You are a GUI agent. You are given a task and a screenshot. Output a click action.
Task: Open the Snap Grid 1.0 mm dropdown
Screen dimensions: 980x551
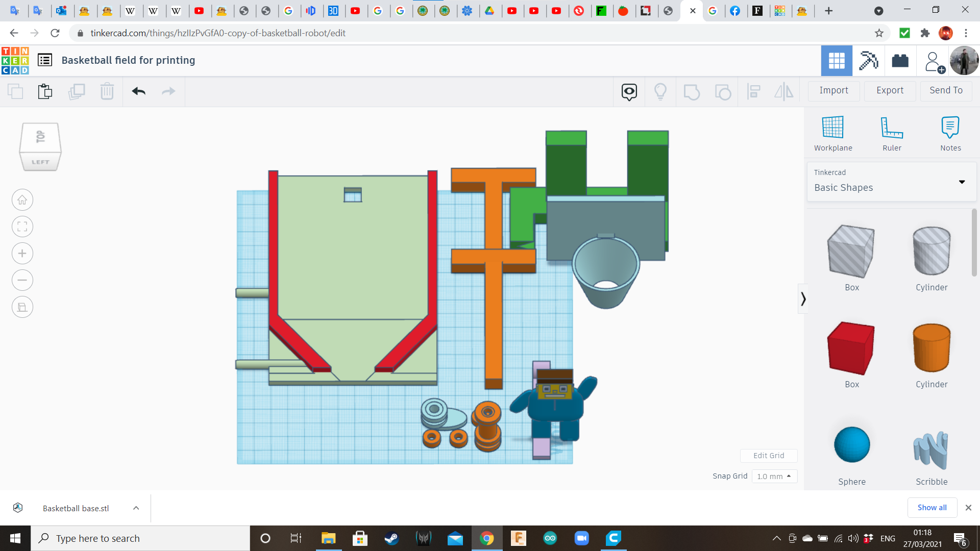(774, 476)
